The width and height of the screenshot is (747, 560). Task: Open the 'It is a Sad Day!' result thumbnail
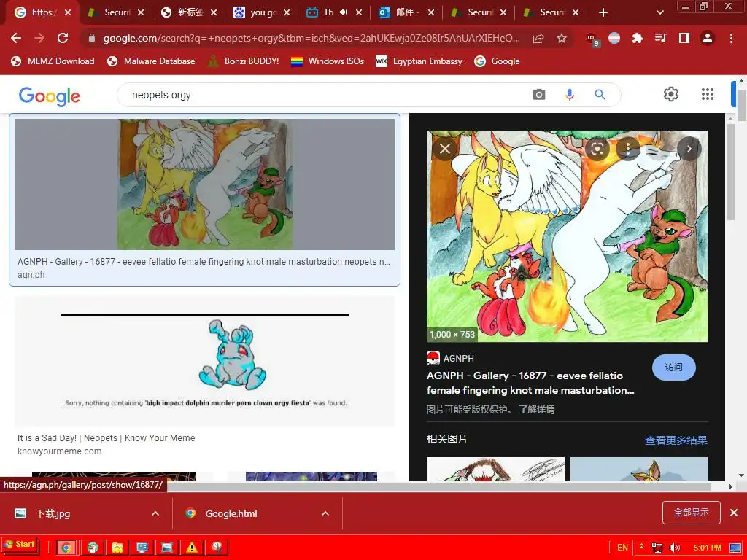pyautogui.click(x=204, y=360)
